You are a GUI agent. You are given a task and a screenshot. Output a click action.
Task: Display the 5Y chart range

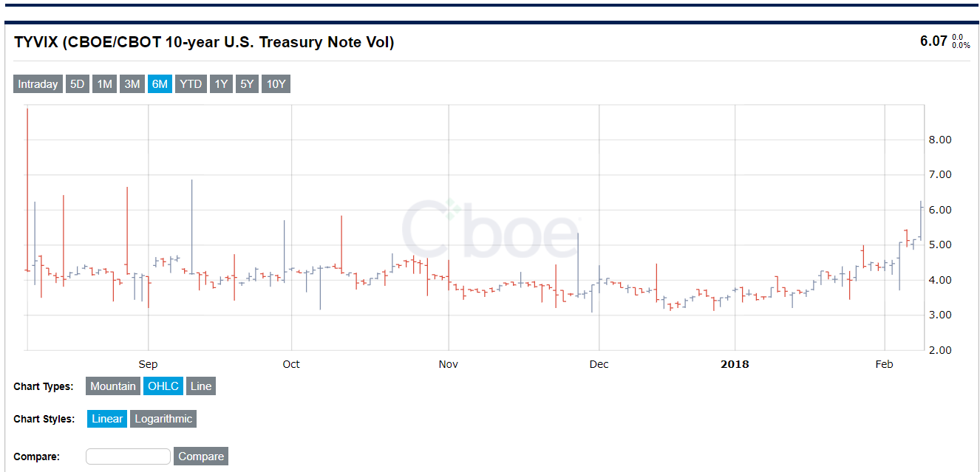click(247, 84)
